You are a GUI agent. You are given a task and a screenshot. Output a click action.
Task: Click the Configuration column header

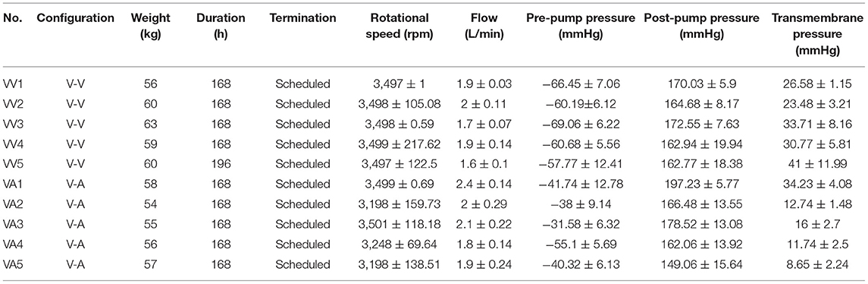coord(75,18)
